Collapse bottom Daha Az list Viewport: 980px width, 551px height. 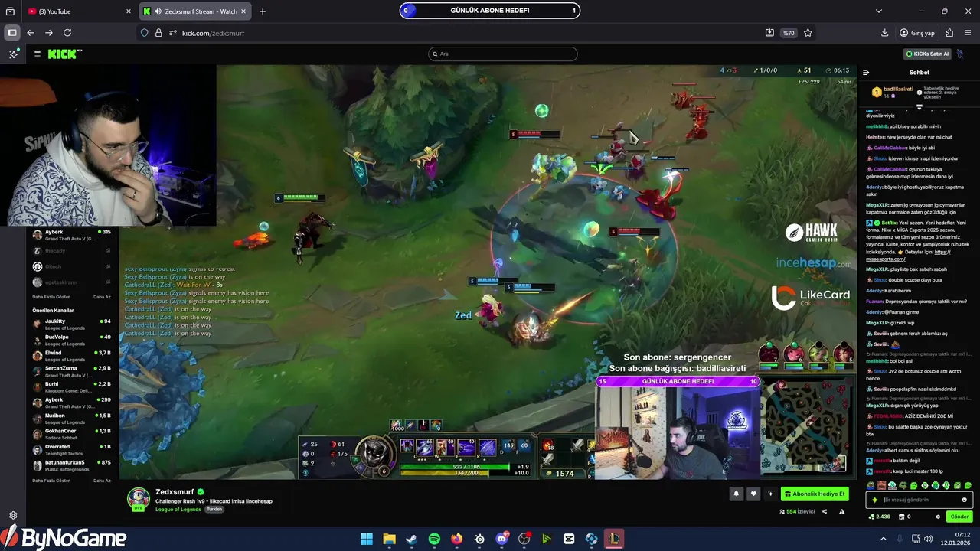[x=102, y=481]
